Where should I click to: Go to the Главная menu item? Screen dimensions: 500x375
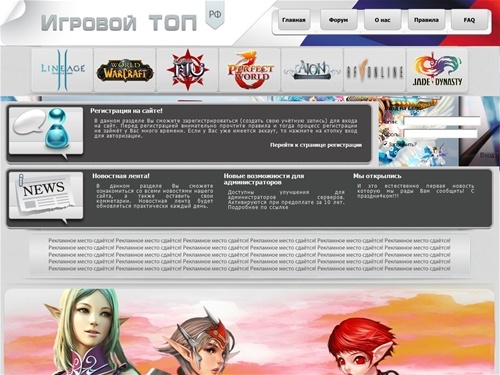[x=294, y=20]
